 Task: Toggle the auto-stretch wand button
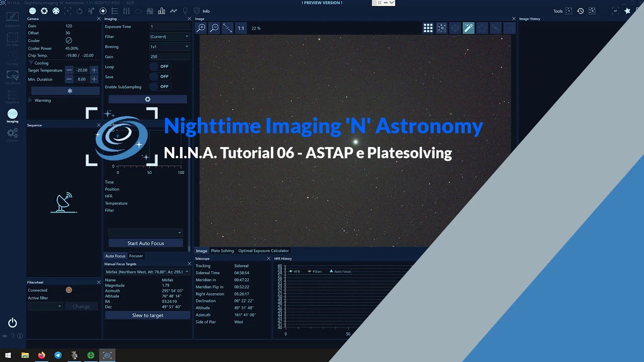click(468, 28)
